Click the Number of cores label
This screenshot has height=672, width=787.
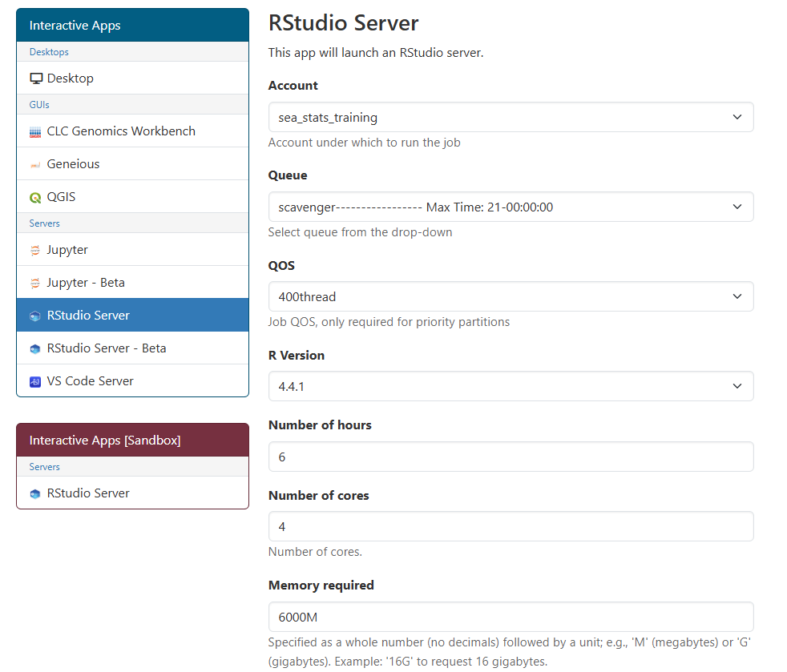click(319, 496)
